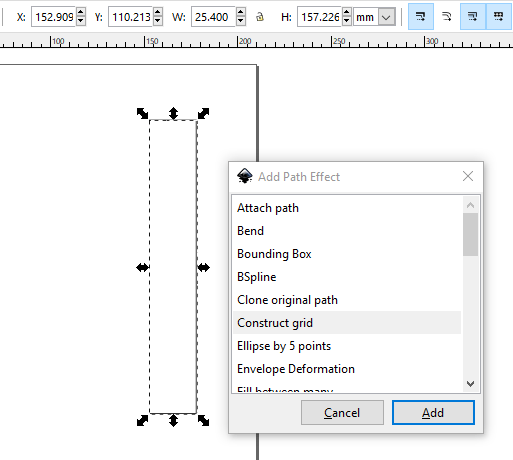The image size is (513, 460).
Task: Toggle move patterns along with objects
Action: click(499, 16)
